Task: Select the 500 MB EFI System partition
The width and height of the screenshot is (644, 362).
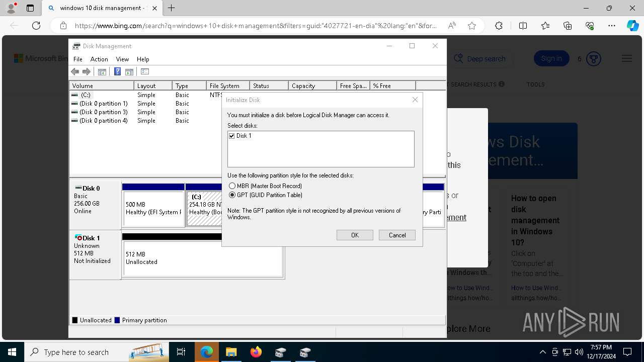Action: [x=153, y=208]
